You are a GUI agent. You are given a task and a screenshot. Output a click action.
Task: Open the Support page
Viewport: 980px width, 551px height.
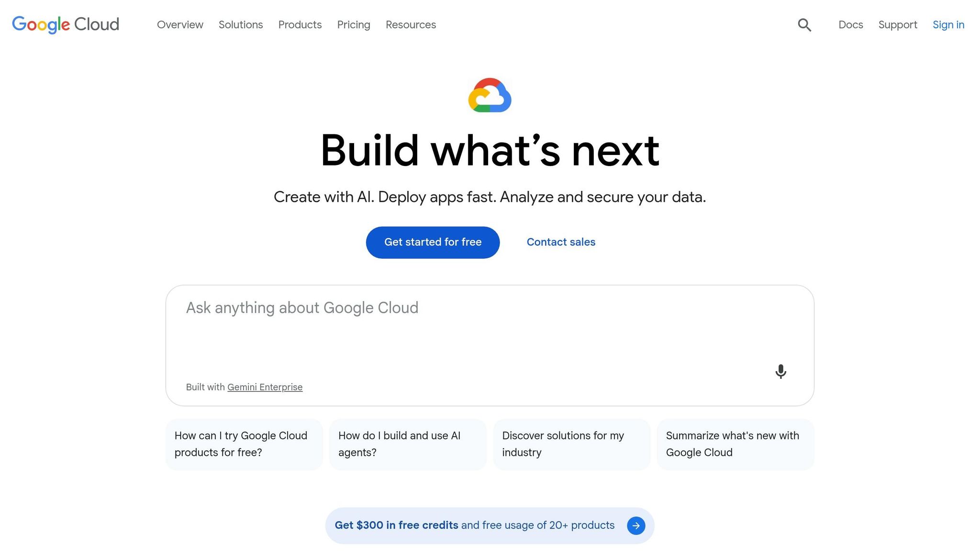tap(898, 24)
